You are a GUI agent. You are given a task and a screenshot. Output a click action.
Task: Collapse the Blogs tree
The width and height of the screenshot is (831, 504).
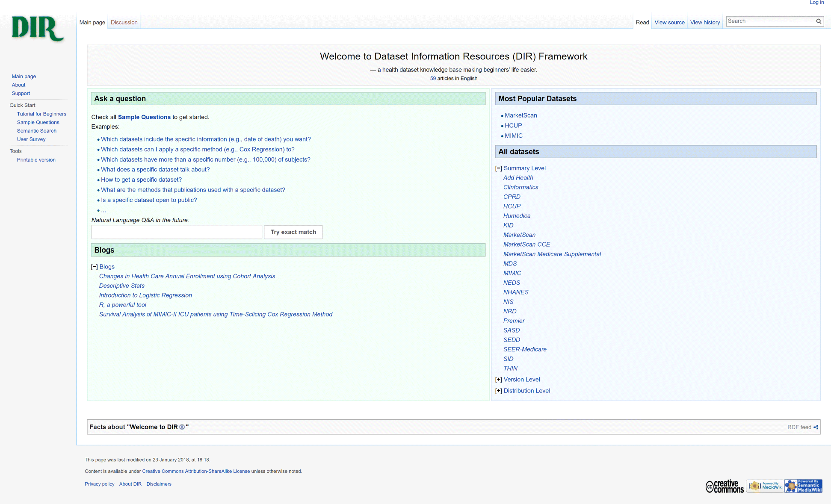[94, 267]
